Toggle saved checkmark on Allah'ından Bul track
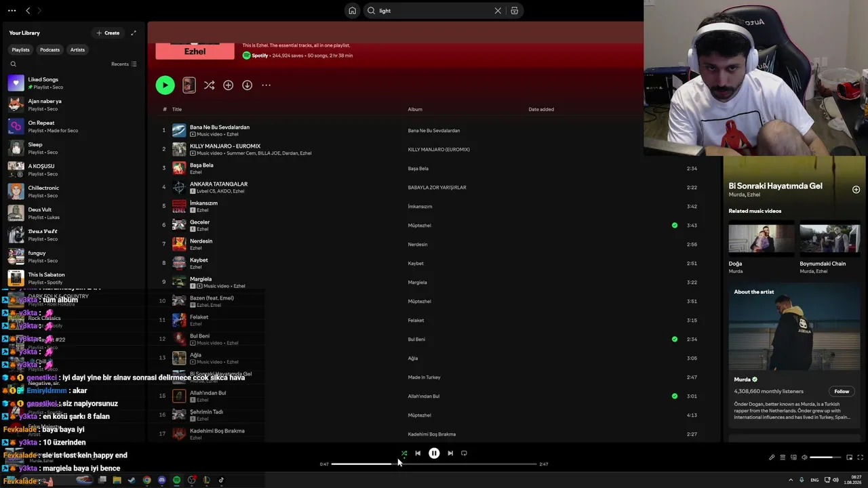868x488 pixels. pos(674,396)
